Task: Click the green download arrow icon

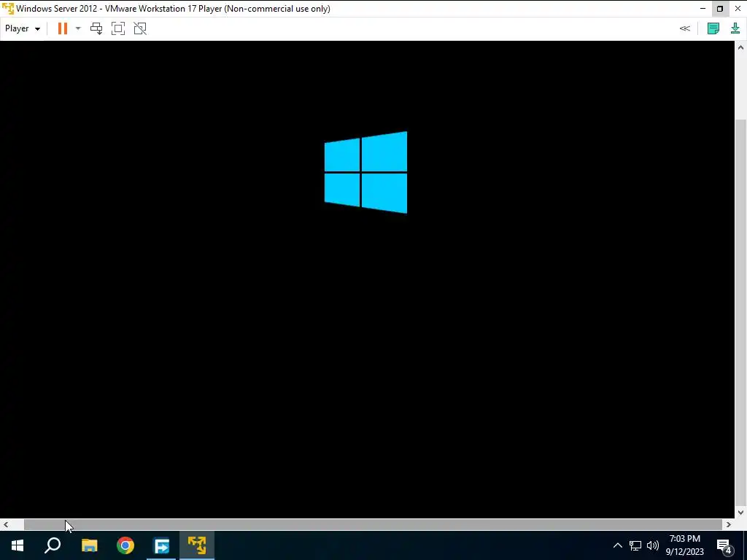Action: click(735, 28)
